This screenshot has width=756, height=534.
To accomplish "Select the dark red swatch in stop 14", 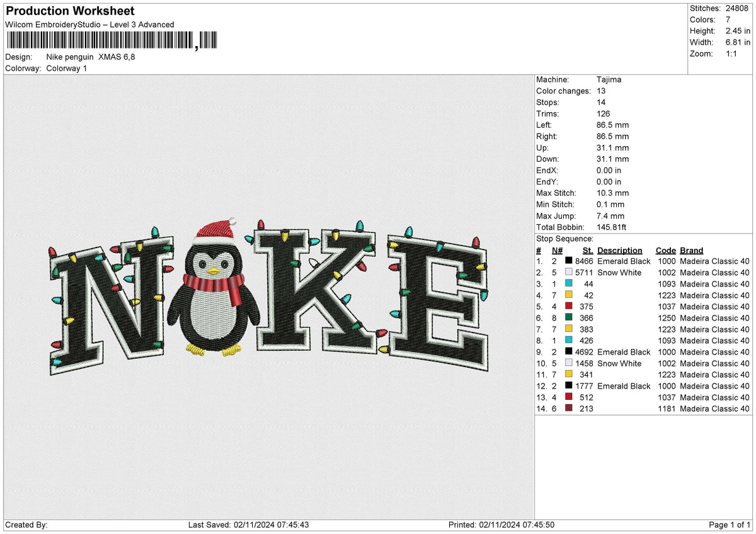I will 569,409.
